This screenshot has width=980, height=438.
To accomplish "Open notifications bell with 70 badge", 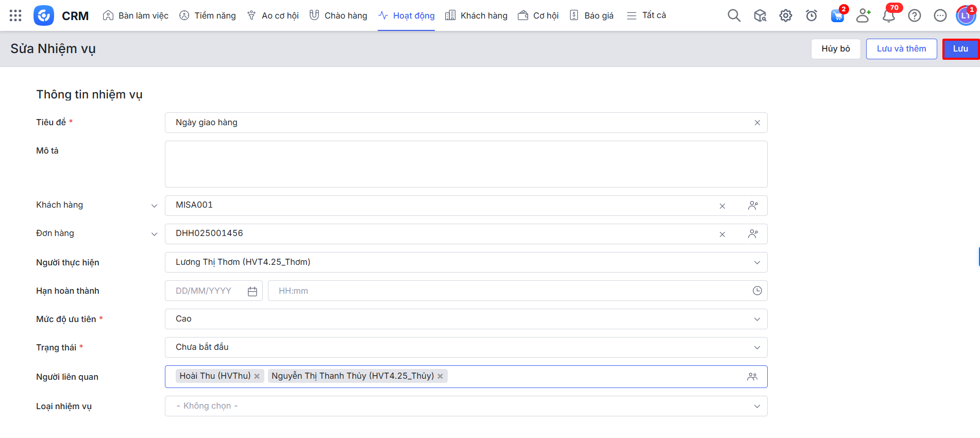I will 888,15.
